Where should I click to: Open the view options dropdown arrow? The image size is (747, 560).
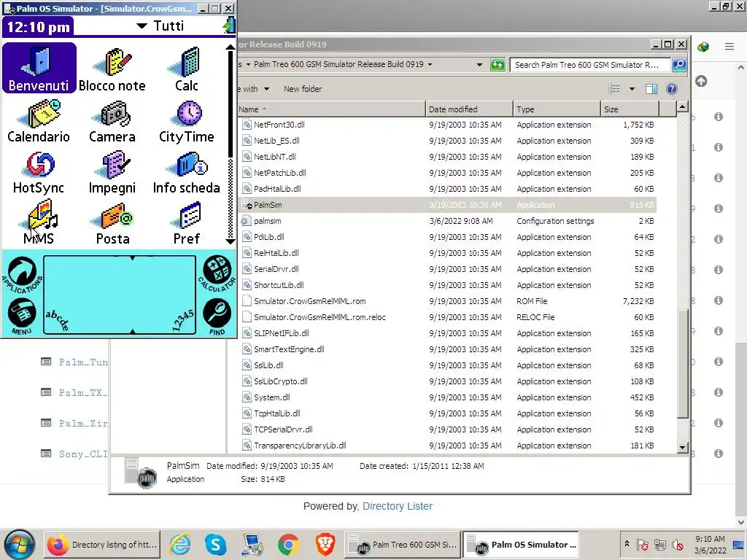(x=632, y=89)
